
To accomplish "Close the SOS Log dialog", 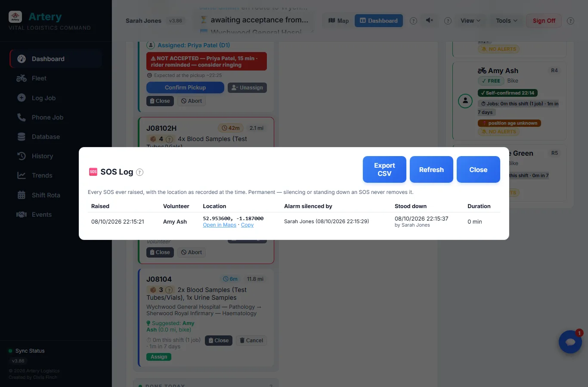I will coord(478,169).
